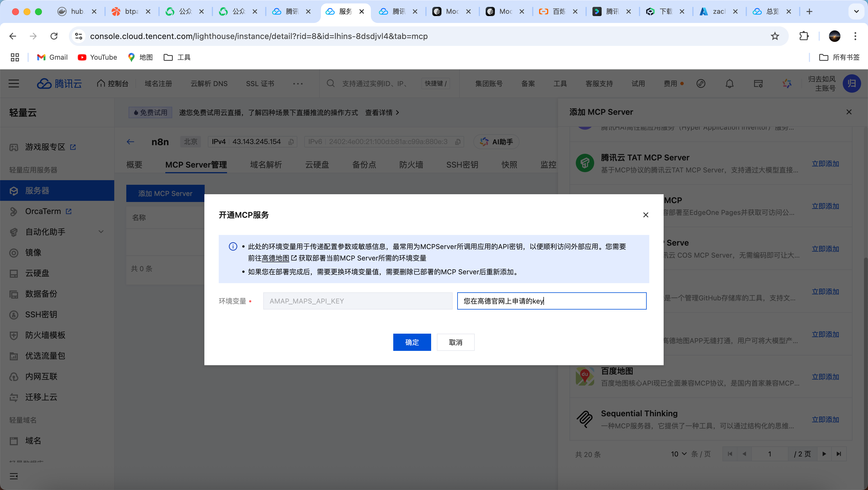Screen dimensions: 868x490
Task: Click the green TAT MCP Server icon
Action: coord(585,163)
